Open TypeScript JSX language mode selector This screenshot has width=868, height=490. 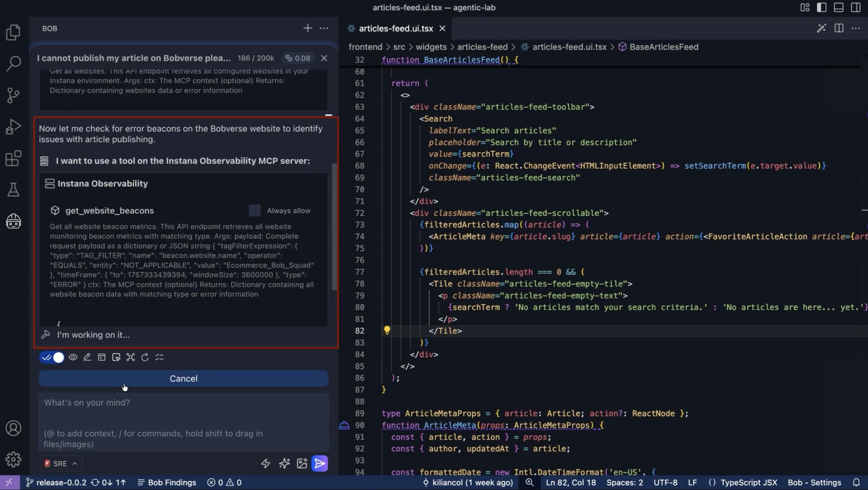pos(749,482)
